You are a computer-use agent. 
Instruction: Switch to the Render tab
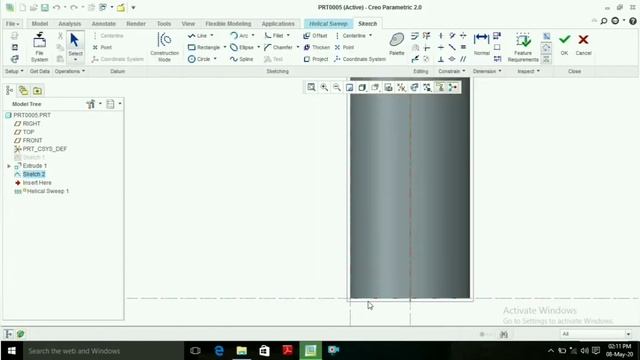click(x=136, y=24)
